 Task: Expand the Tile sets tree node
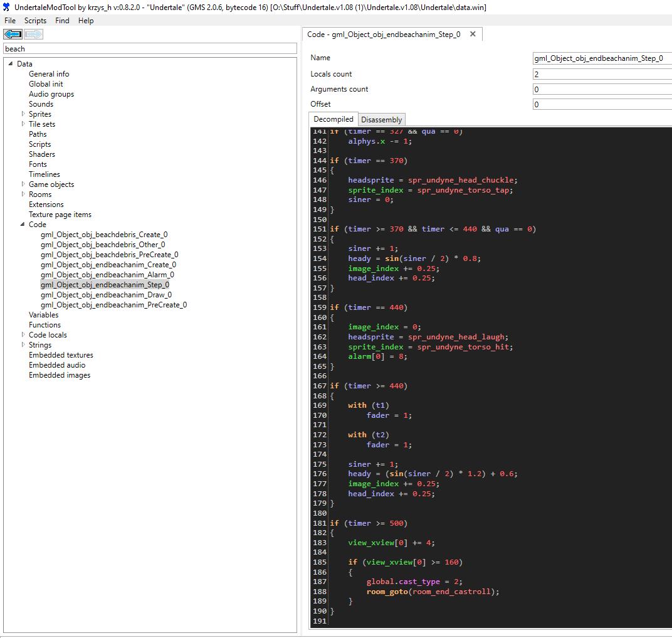click(x=23, y=124)
